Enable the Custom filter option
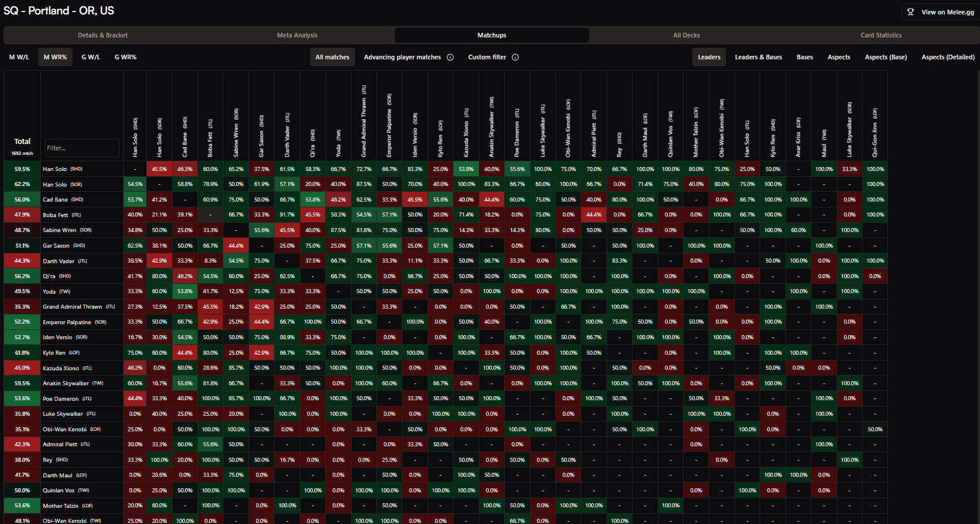 click(x=487, y=57)
